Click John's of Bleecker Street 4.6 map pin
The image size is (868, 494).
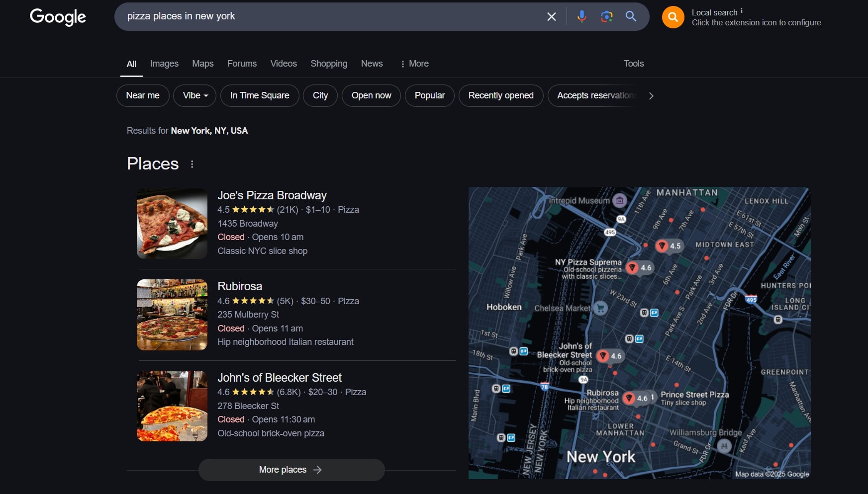click(x=610, y=356)
